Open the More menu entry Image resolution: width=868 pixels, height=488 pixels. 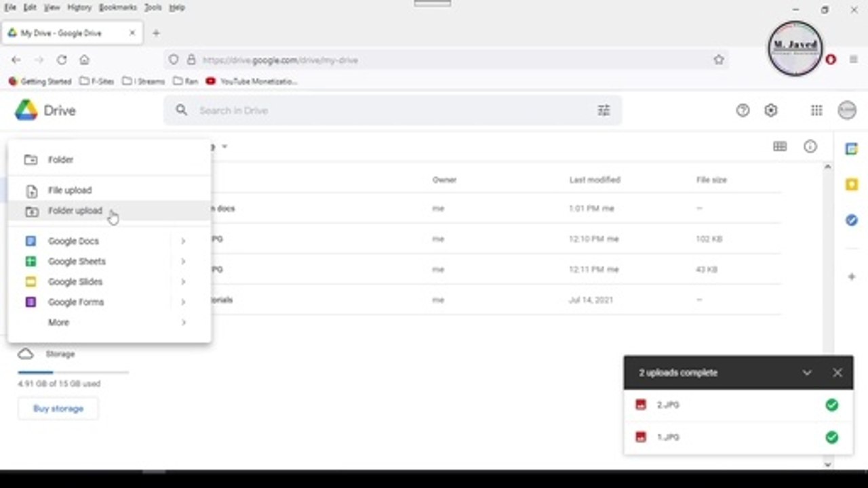[x=109, y=323]
